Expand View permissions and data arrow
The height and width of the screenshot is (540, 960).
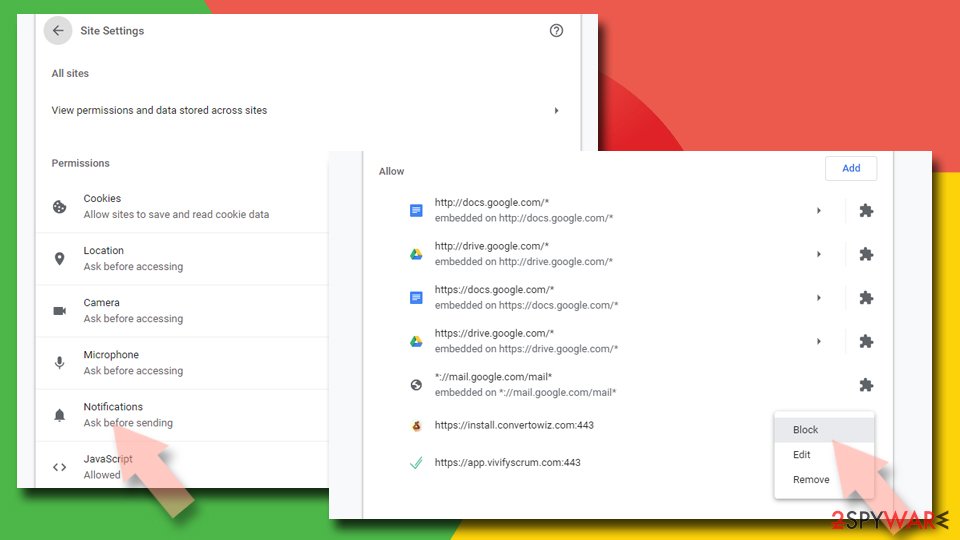tap(556, 111)
